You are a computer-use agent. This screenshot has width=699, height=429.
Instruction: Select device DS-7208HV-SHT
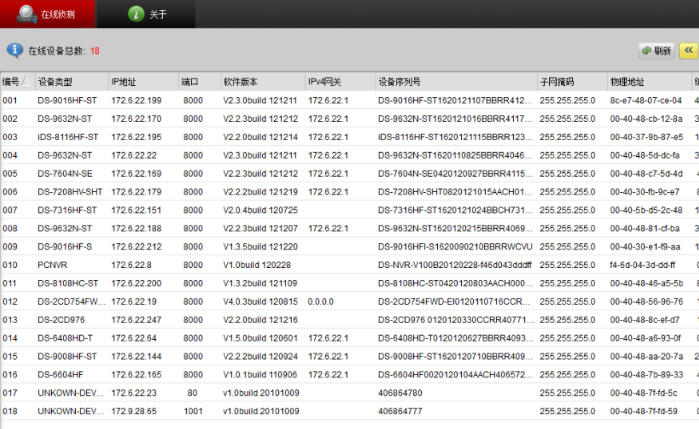click(70, 192)
